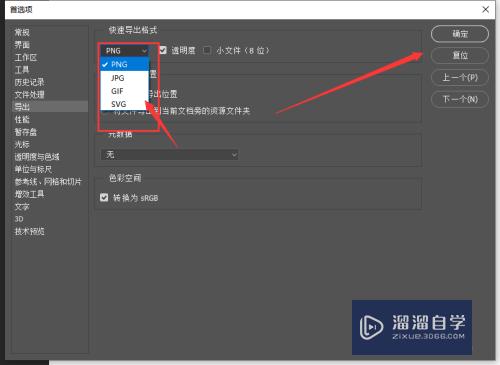Choose GIF export format option

coord(124,91)
